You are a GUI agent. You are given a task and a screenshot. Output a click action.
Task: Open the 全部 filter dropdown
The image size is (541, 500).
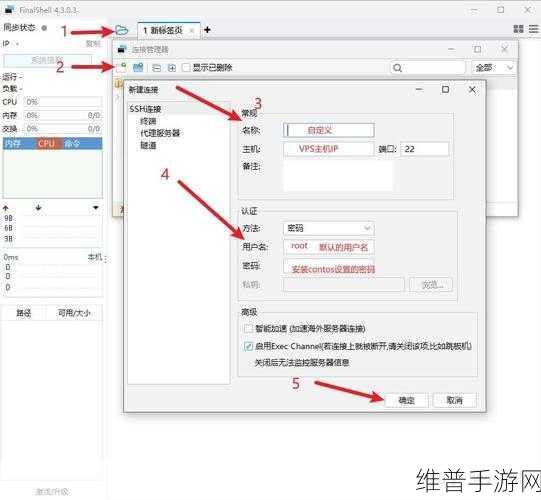493,68
